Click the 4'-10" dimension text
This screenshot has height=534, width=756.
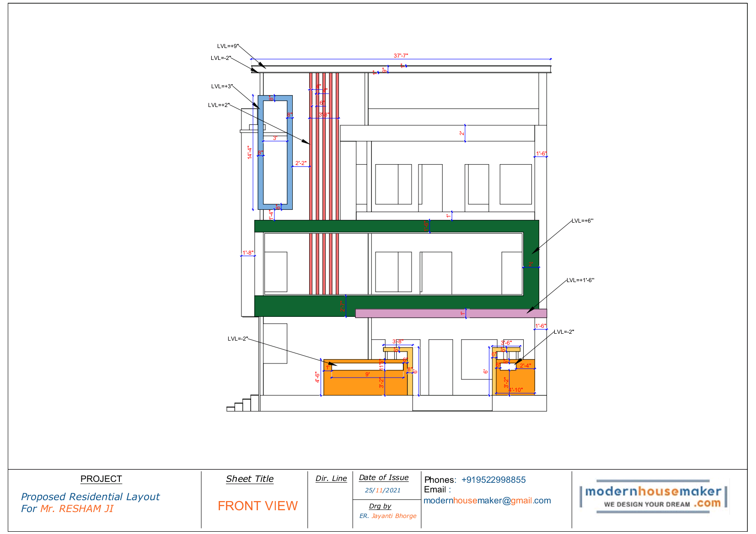pyautogui.click(x=516, y=390)
